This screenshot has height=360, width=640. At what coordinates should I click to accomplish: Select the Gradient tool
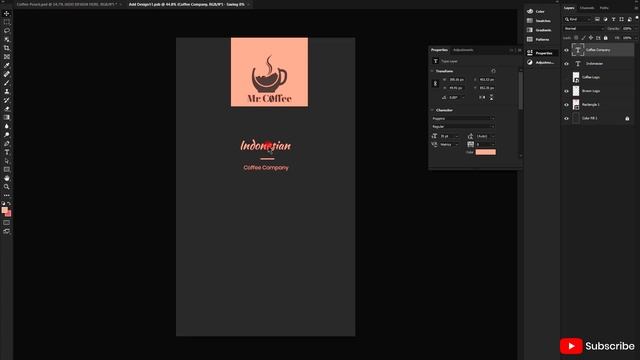point(7,117)
